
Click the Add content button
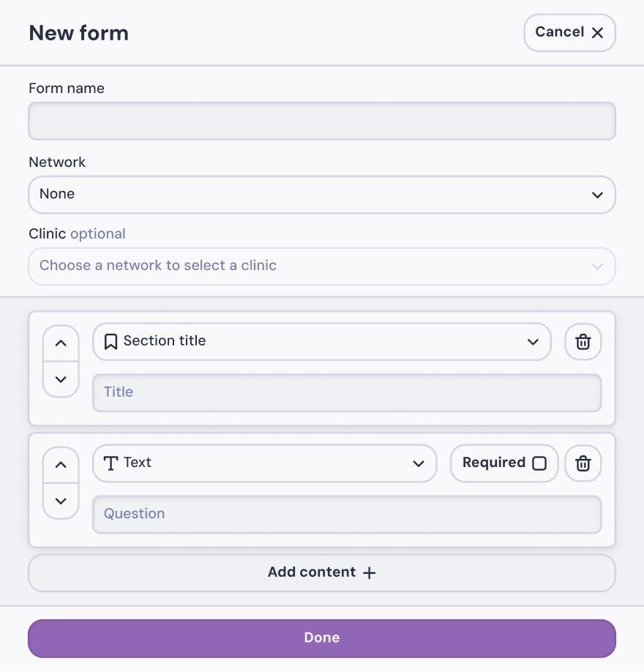coord(321,572)
